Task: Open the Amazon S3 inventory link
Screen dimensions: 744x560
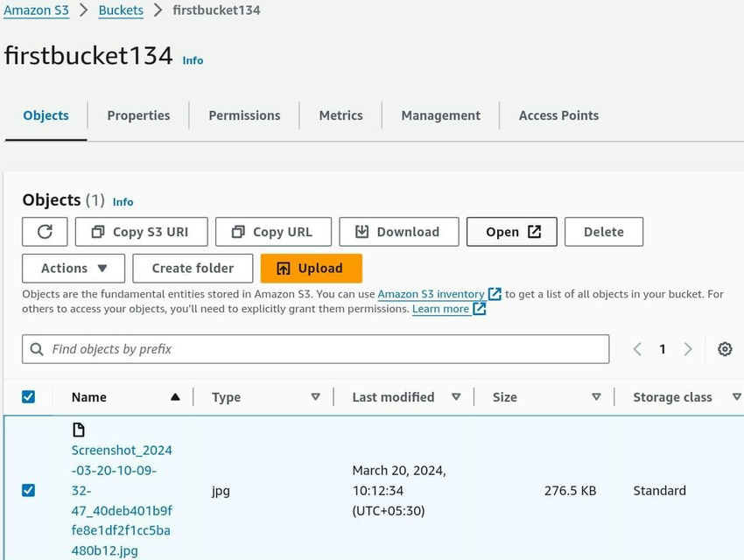Action: point(431,295)
